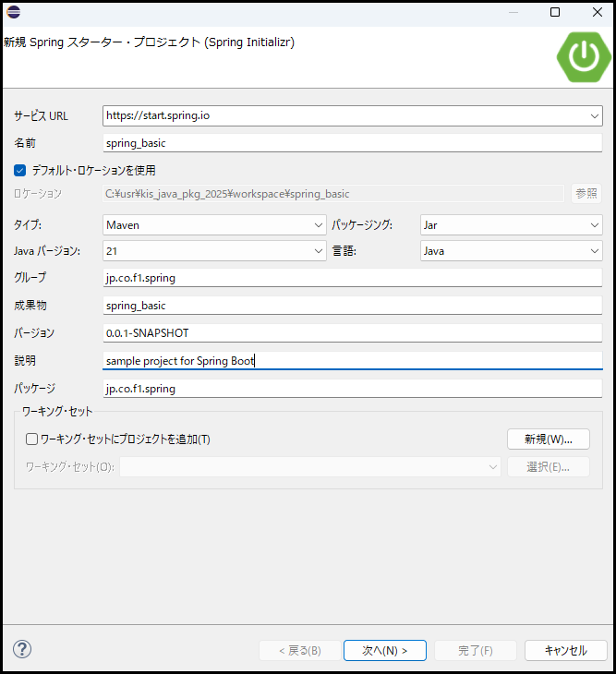This screenshot has height=674, width=616.
Task: Click into the 名前 field
Action: click(351, 143)
